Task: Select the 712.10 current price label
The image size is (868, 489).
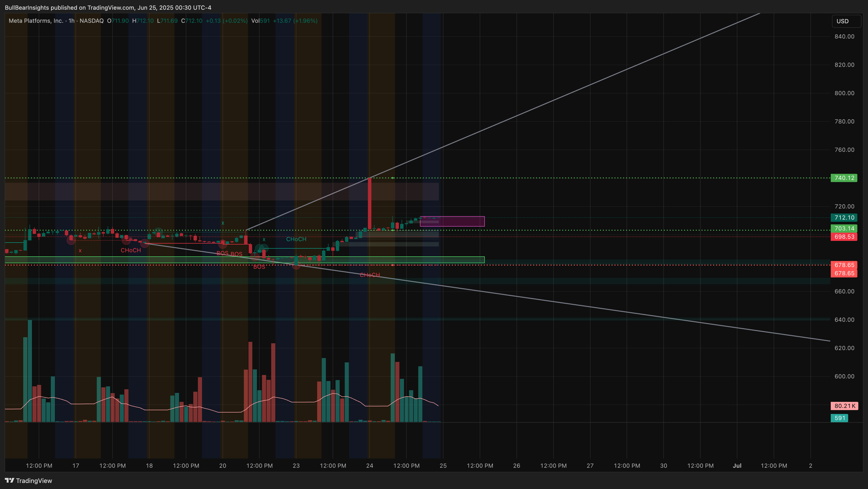Action: click(x=844, y=218)
